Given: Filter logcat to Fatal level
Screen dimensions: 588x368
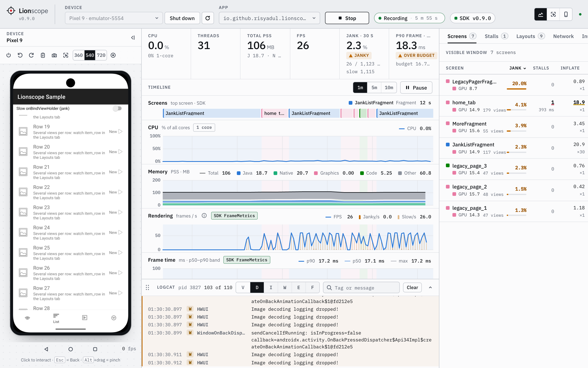Looking at the screenshot, I should pos(312,288).
